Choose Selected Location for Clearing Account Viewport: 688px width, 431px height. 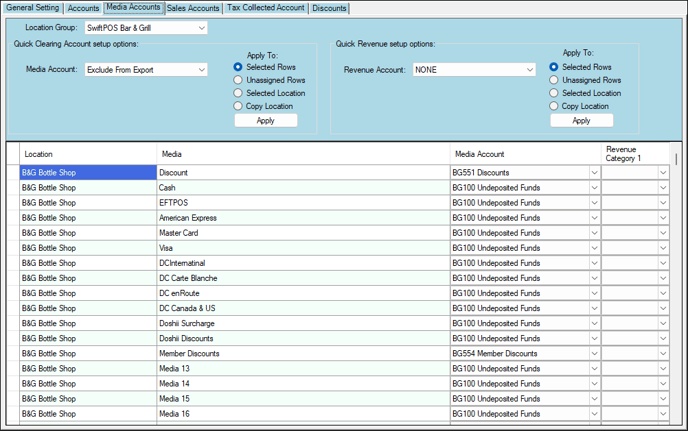click(x=238, y=93)
